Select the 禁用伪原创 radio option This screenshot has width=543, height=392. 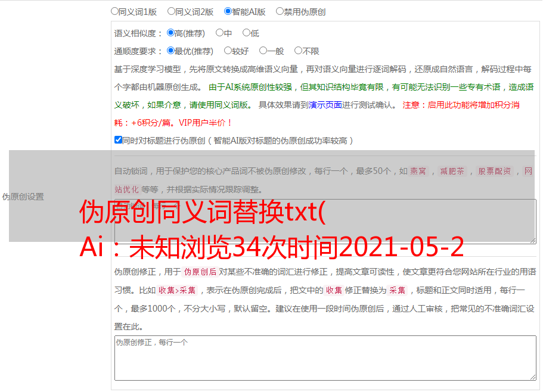click(280, 11)
